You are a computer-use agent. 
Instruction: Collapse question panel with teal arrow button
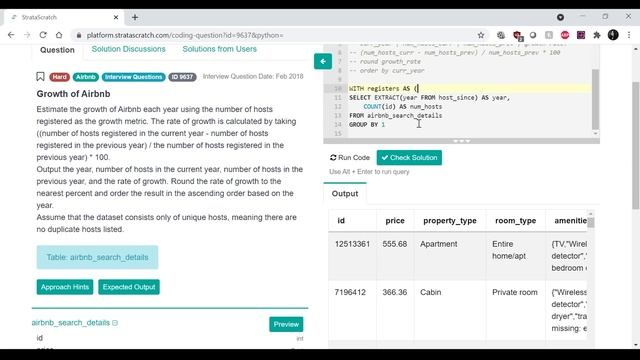(323, 62)
